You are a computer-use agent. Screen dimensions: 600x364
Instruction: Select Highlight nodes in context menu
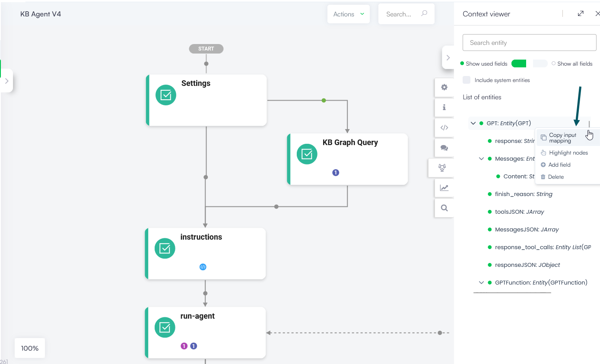(568, 153)
